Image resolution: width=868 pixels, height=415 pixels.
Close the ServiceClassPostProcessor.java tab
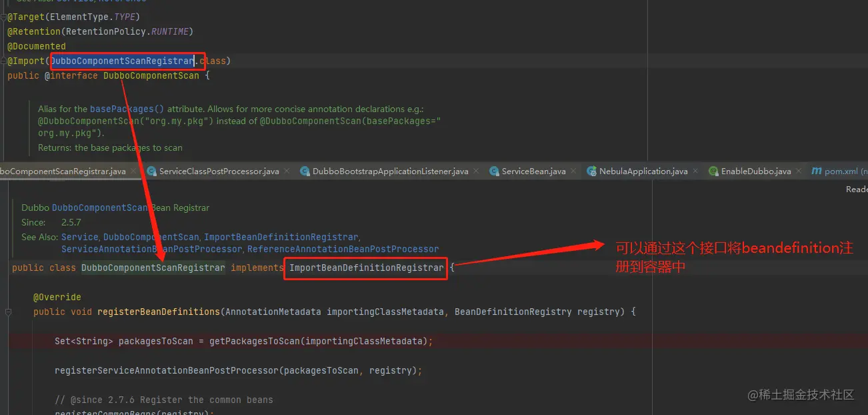(x=287, y=171)
